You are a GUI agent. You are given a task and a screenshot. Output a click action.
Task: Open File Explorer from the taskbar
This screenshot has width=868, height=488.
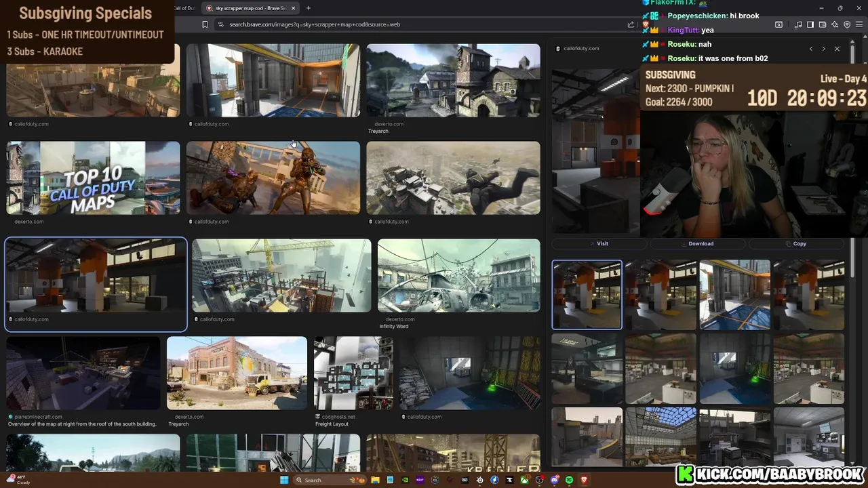tap(375, 480)
